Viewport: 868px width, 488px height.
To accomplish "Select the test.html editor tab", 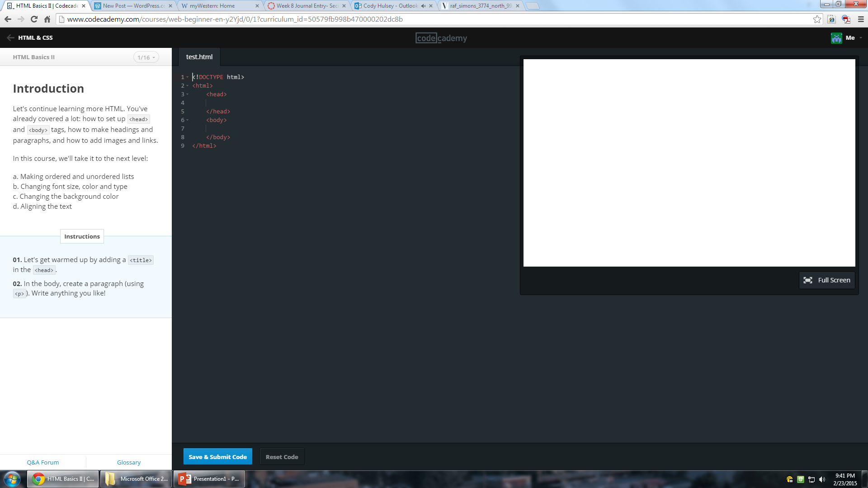I will point(199,57).
